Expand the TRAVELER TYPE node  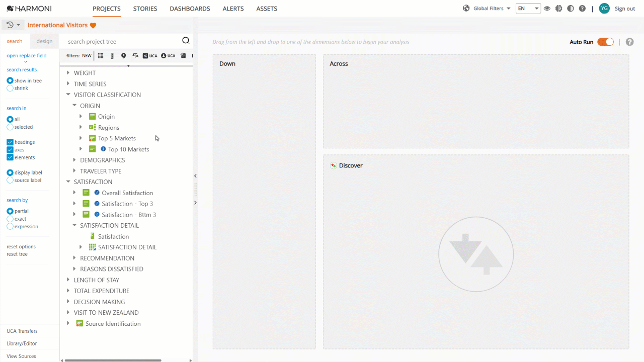74,171
